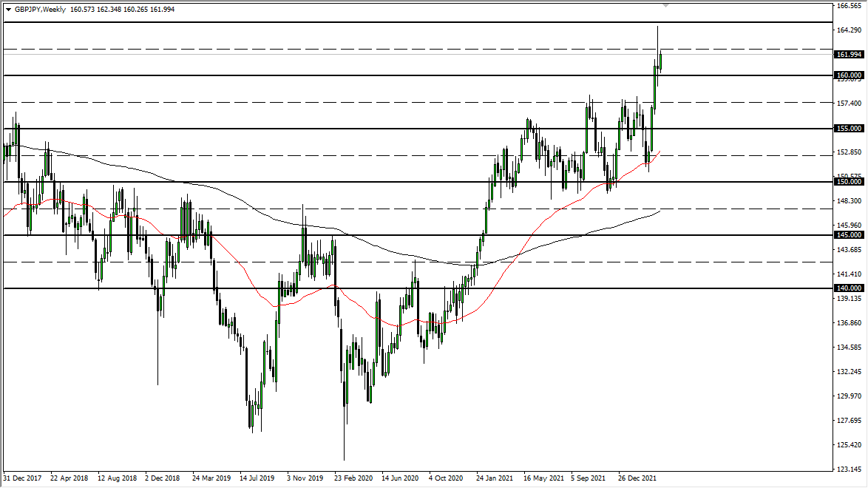The width and height of the screenshot is (868, 488).
Task: Click the tallest candle at the chart top
Action: [x=657, y=41]
